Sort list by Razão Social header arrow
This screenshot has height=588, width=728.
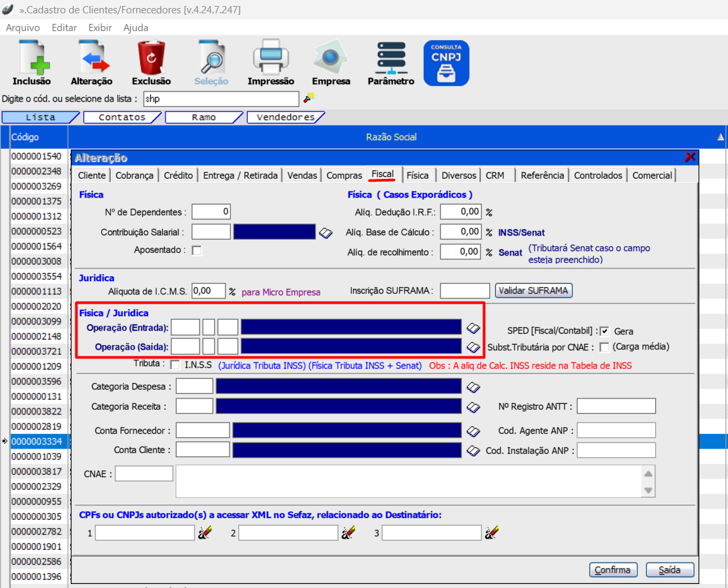pos(720,137)
